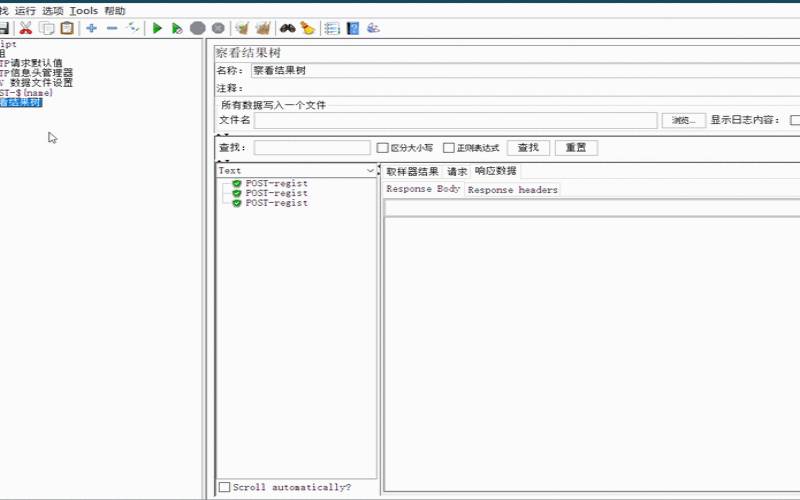The height and width of the screenshot is (500, 800).
Task: Expand all nodes with plus icon
Action: [x=91, y=28]
